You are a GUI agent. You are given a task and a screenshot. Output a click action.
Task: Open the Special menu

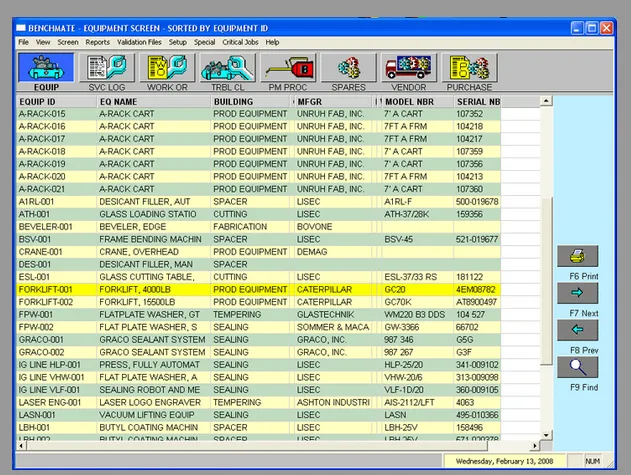click(204, 42)
